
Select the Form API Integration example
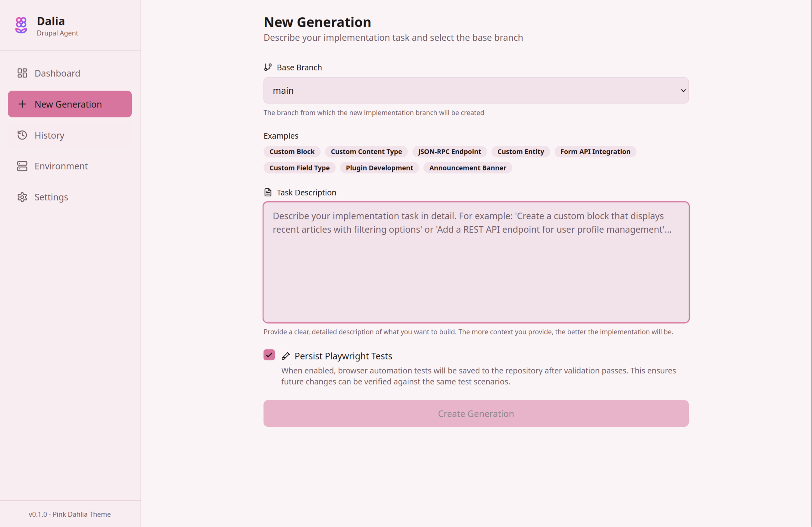coord(595,151)
